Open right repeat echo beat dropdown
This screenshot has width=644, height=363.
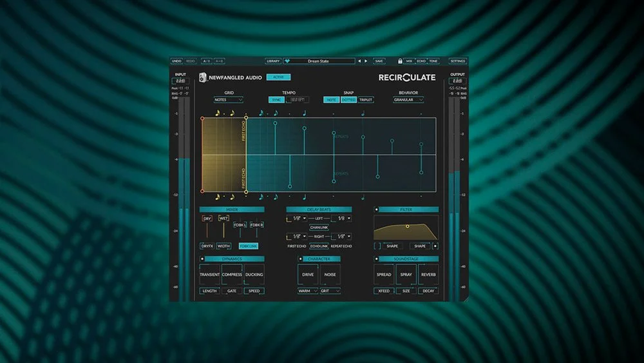tap(342, 237)
